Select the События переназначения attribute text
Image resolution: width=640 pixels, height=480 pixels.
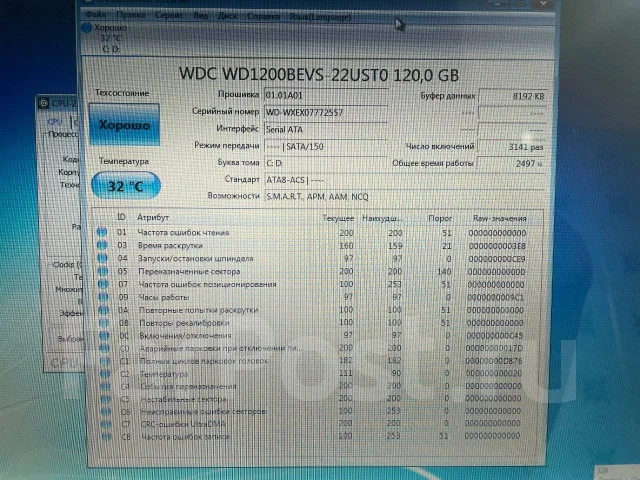(x=188, y=386)
